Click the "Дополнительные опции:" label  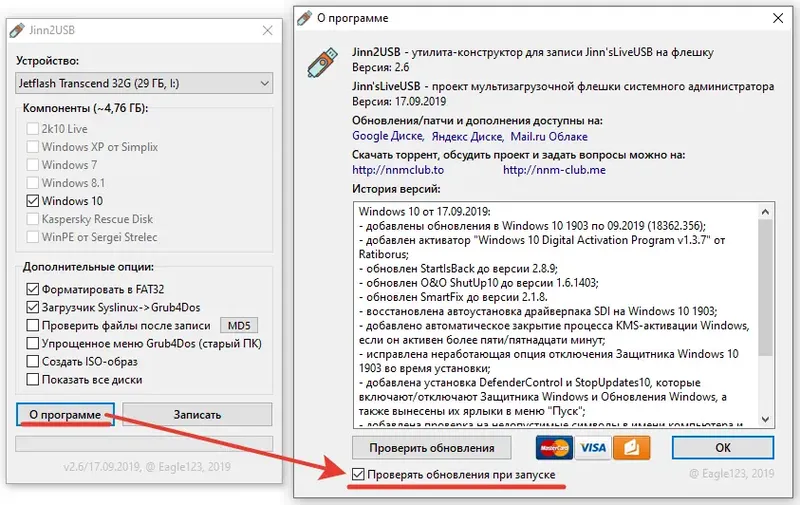88,267
